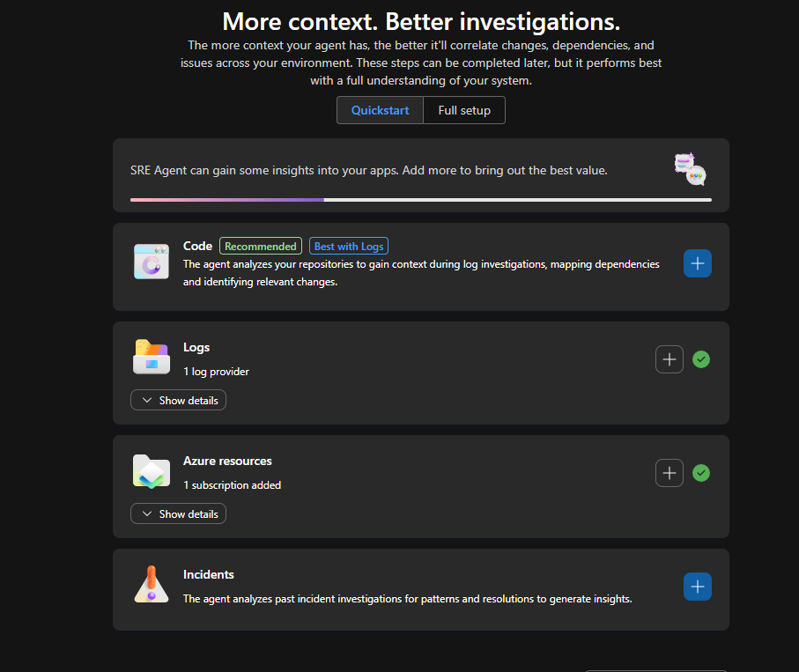
Task: Add Incidents source with plus button
Action: (697, 587)
